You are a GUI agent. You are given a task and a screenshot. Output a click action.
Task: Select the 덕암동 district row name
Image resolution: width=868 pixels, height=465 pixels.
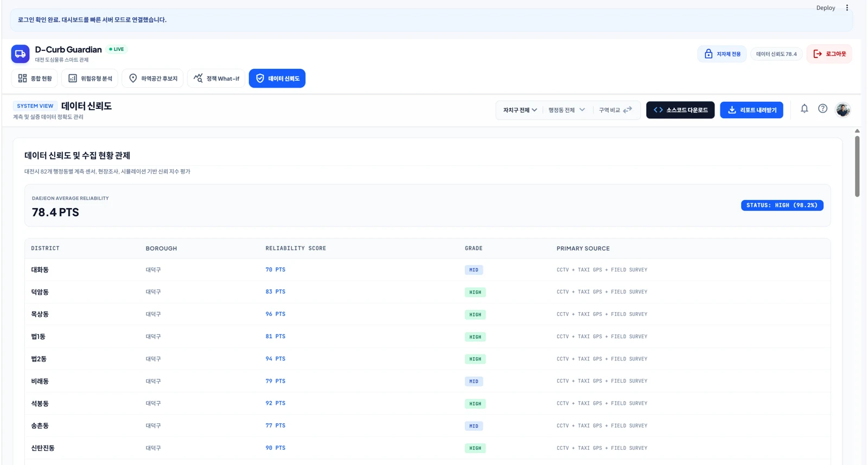click(x=40, y=292)
